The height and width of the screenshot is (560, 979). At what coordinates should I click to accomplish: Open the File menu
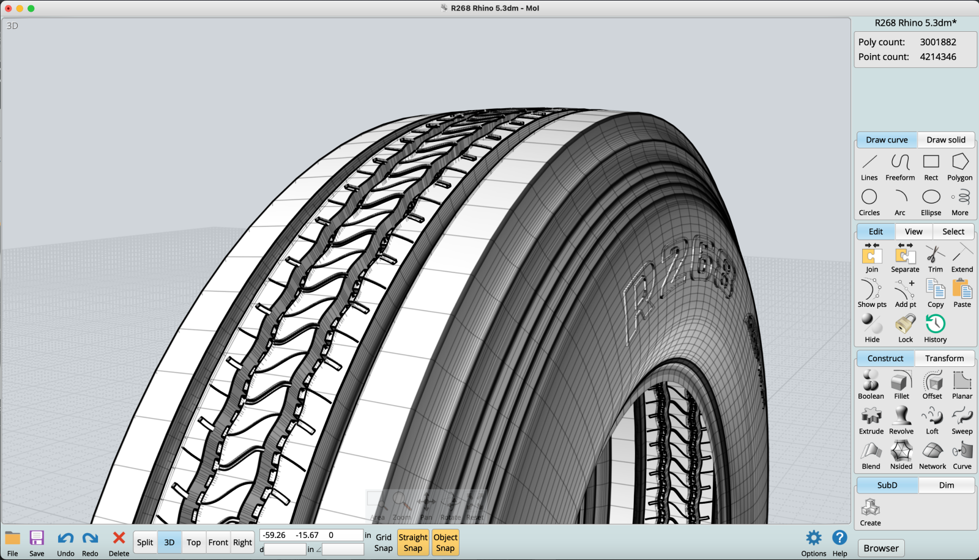tap(13, 543)
